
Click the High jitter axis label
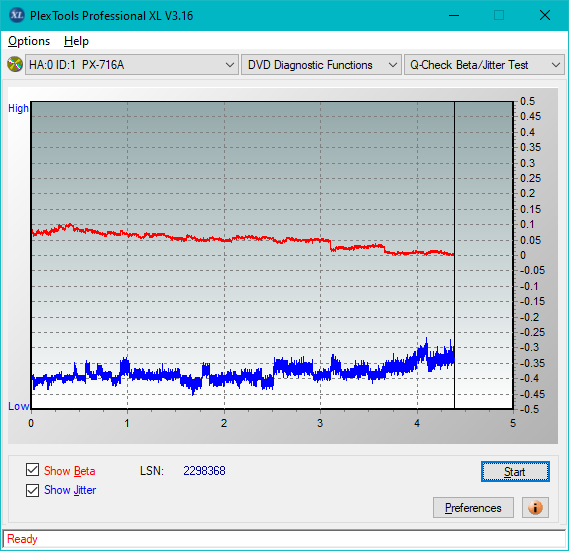coord(18,108)
